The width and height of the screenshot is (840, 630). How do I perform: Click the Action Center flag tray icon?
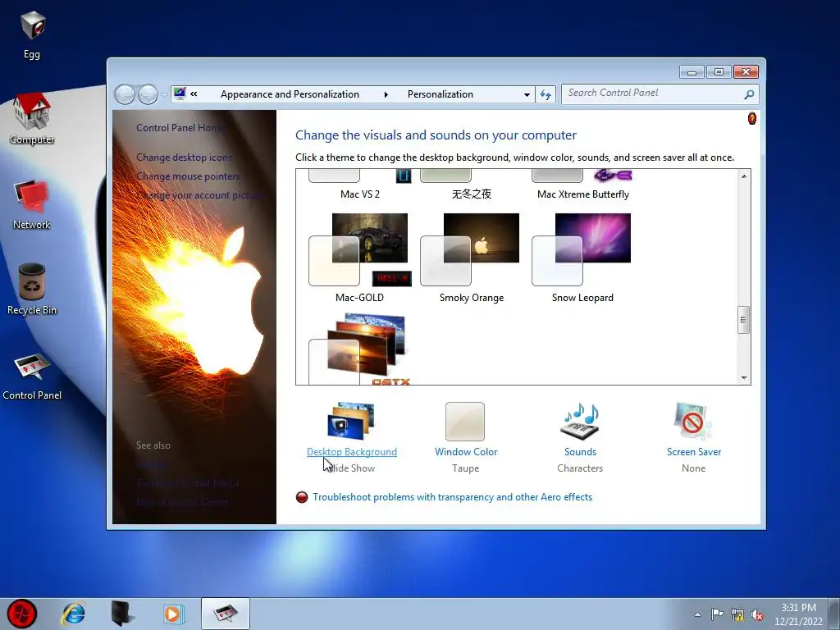(717, 614)
